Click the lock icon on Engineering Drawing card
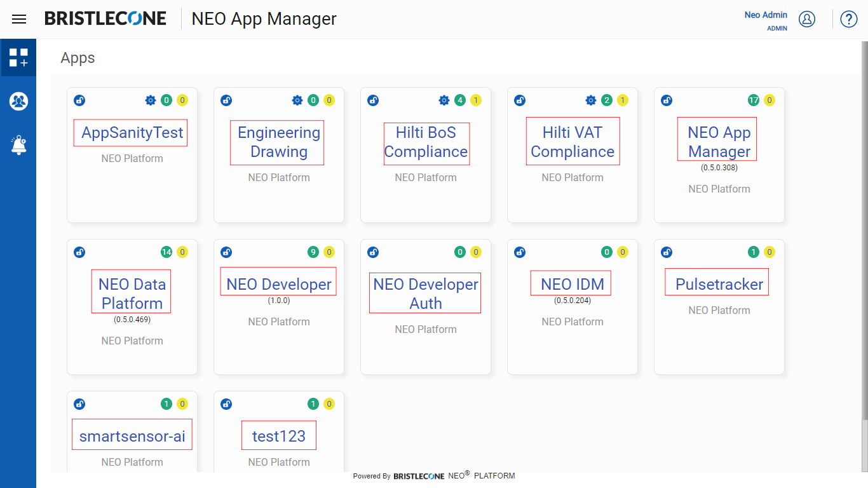Viewport: 868px width, 488px height. click(x=226, y=100)
